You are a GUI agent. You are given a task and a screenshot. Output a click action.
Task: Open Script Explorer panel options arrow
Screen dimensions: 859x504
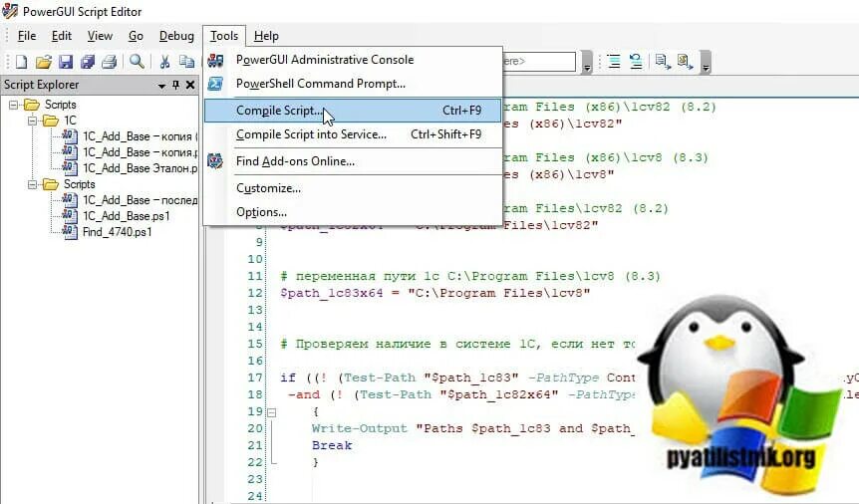click(x=161, y=86)
